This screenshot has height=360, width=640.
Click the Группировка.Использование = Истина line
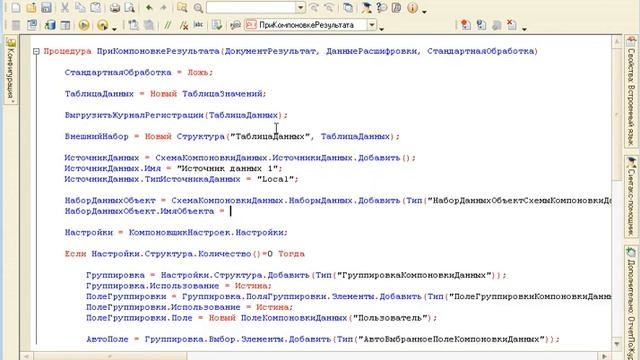click(x=179, y=286)
